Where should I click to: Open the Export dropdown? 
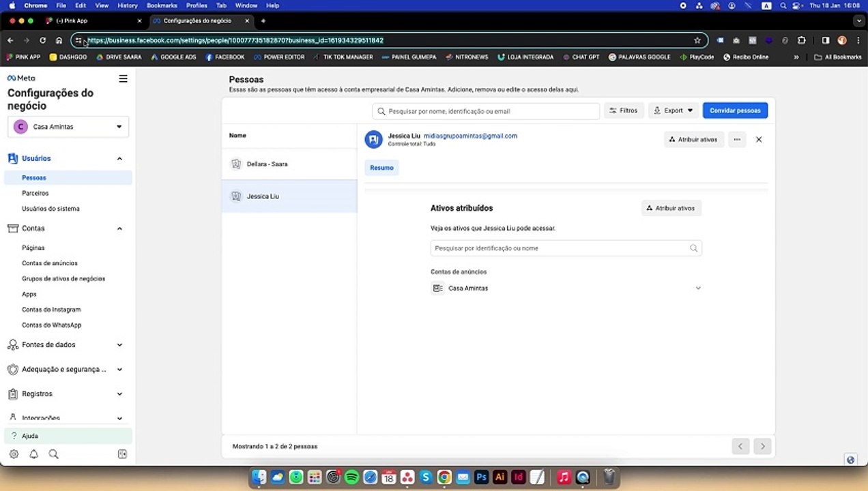(673, 110)
